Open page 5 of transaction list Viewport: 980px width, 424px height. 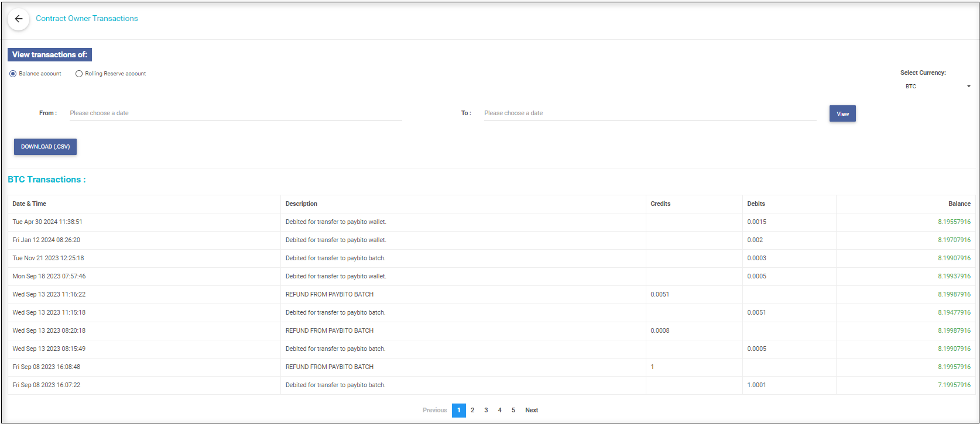click(513, 410)
